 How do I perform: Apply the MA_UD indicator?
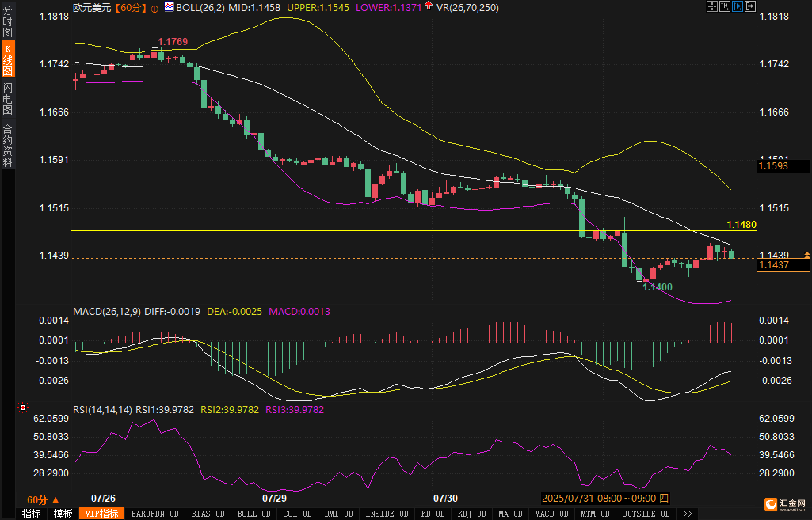[x=511, y=514]
